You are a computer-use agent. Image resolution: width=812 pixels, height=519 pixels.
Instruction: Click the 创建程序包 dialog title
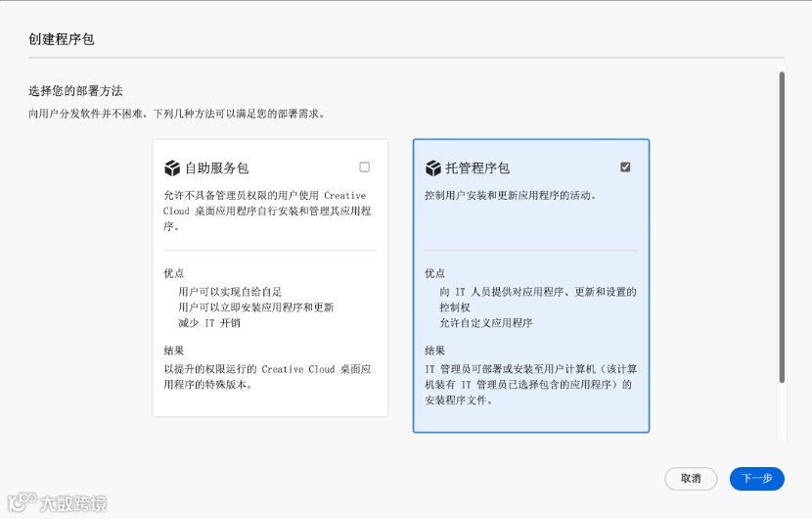[x=61, y=39]
